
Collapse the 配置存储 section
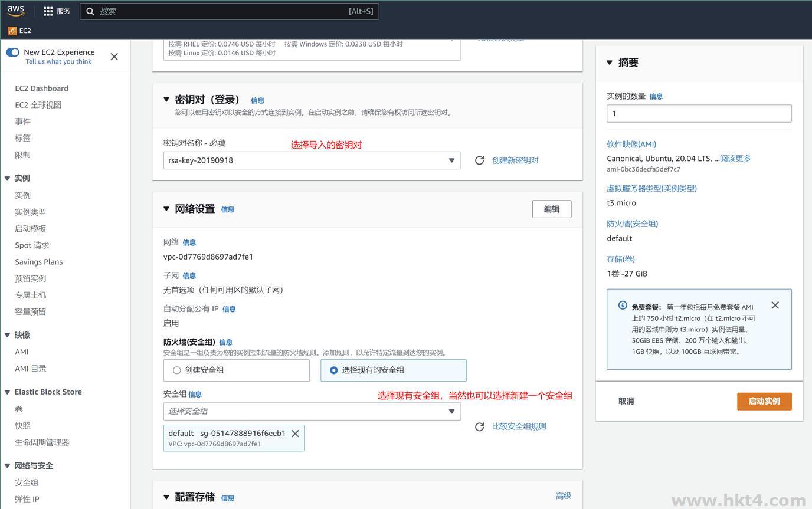[x=166, y=497]
